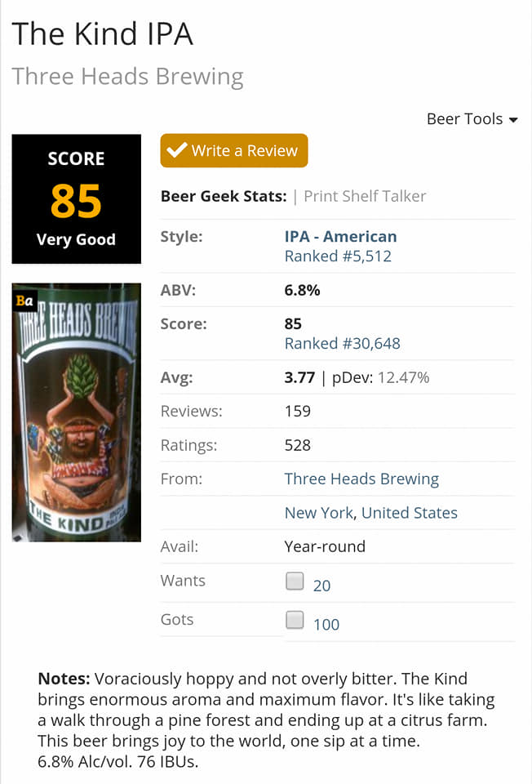This screenshot has height=784, width=532.
Task: Open the 20 wants count link
Action: pos(321,586)
